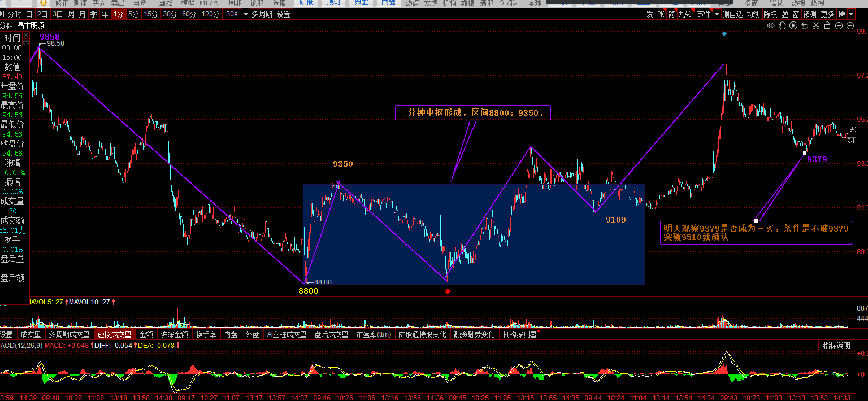
Task: Switch to the 5分 period
Action: click(x=133, y=14)
